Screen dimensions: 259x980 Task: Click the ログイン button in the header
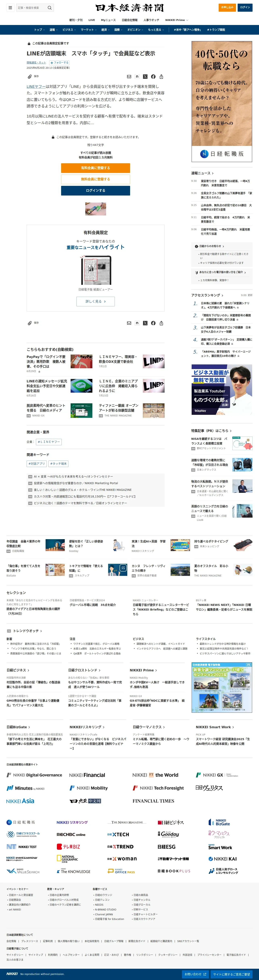pos(245,7)
